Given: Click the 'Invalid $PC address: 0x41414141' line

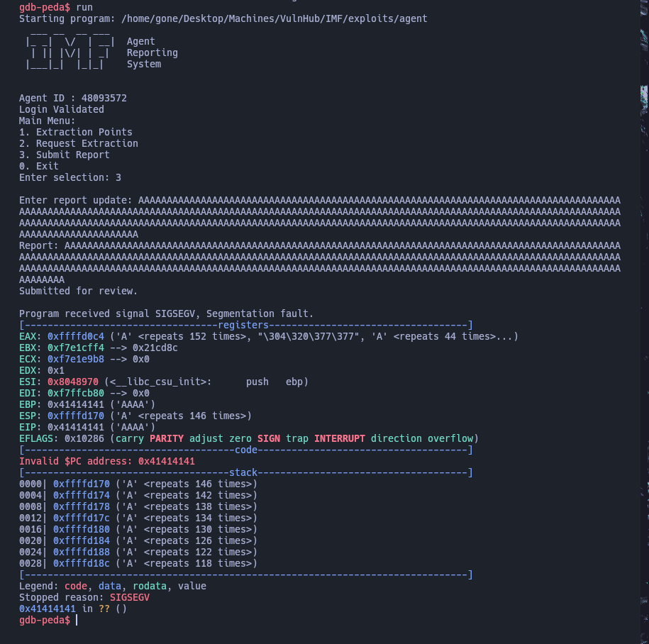Looking at the screenshot, I should coord(107,461).
